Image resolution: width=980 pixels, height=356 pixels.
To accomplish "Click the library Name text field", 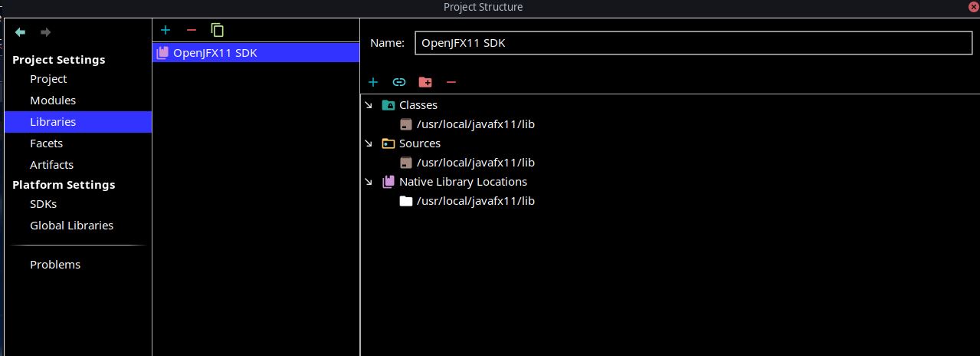I will point(693,43).
